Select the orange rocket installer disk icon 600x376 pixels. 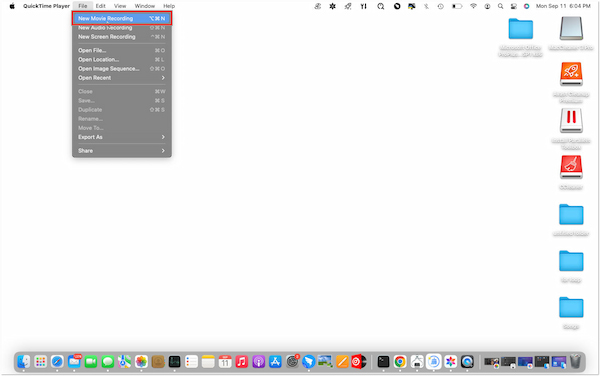click(571, 74)
